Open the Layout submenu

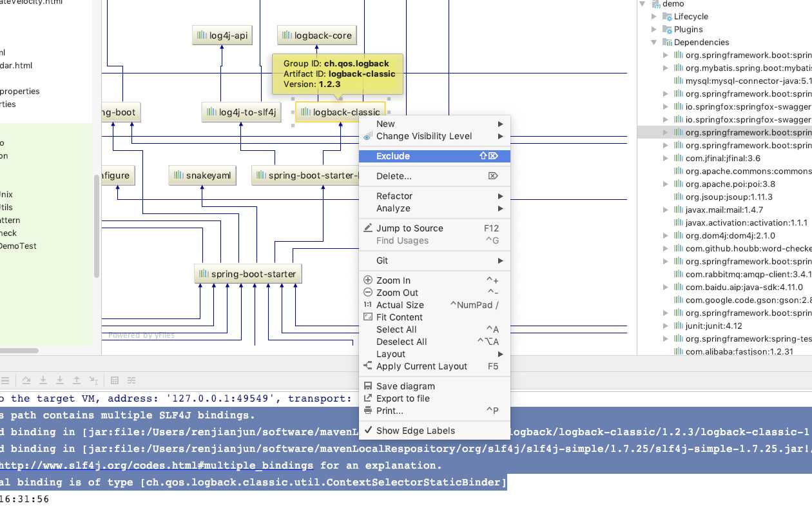point(434,354)
